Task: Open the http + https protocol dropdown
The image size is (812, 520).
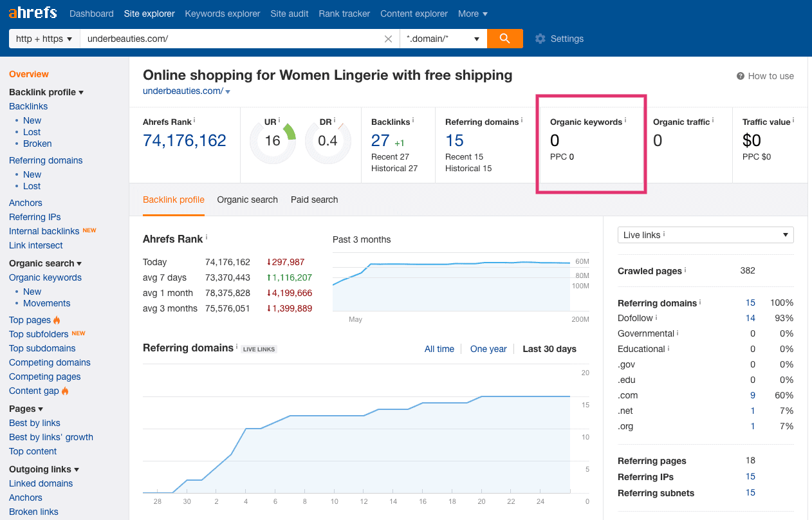Action: tap(44, 39)
